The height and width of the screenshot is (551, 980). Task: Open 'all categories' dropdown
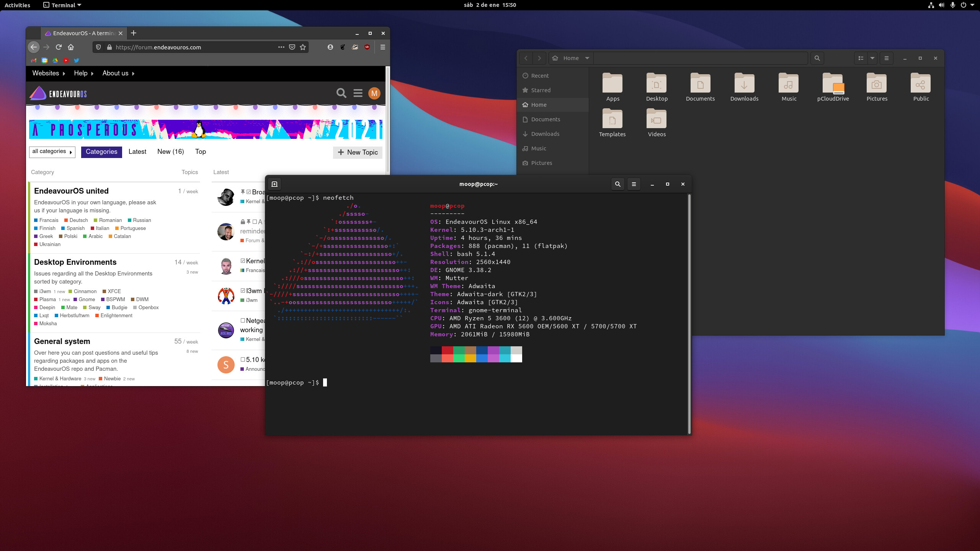pos(52,152)
